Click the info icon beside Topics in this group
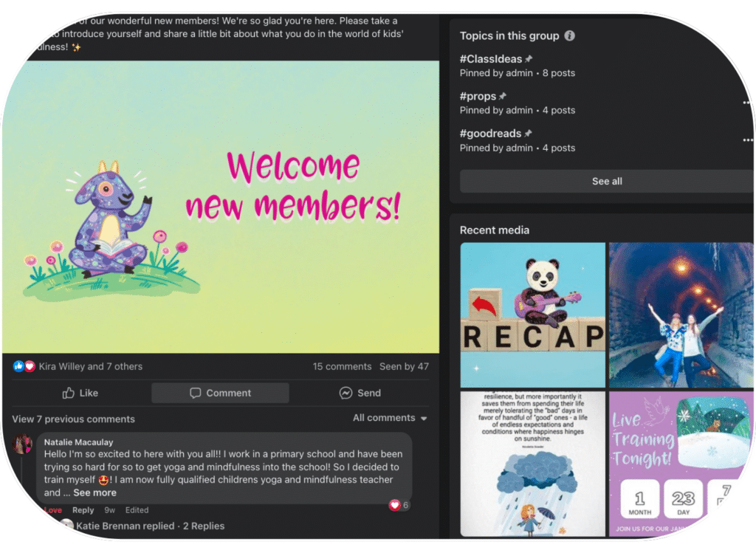Screen dimensions: 756x553 coord(569,35)
